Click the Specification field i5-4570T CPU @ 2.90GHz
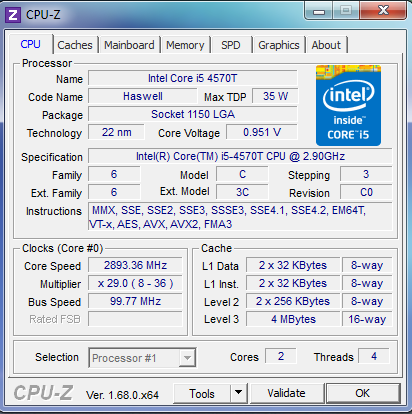The width and height of the screenshot is (412, 414). pyautogui.click(x=240, y=156)
